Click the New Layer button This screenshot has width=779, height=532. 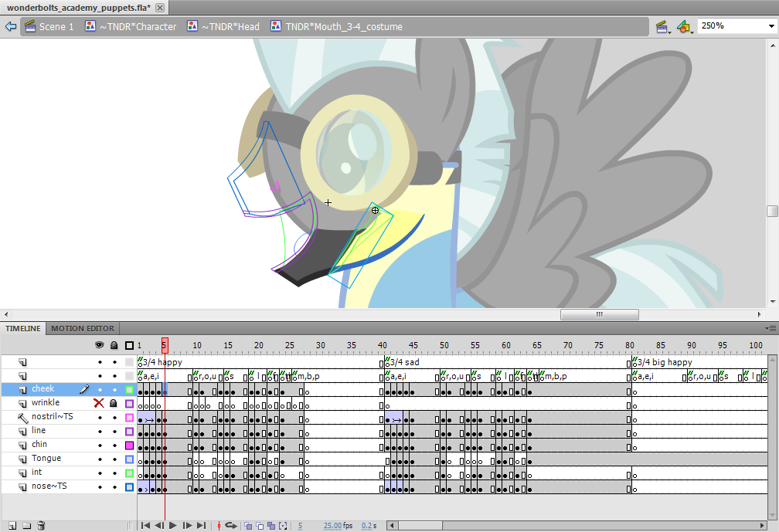click(x=12, y=526)
